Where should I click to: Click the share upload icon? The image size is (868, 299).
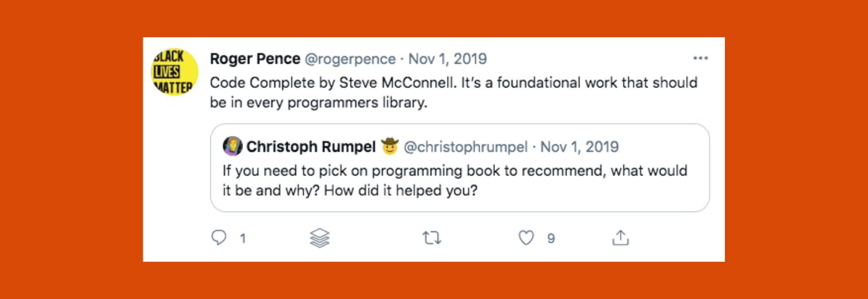click(x=620, y=239)
